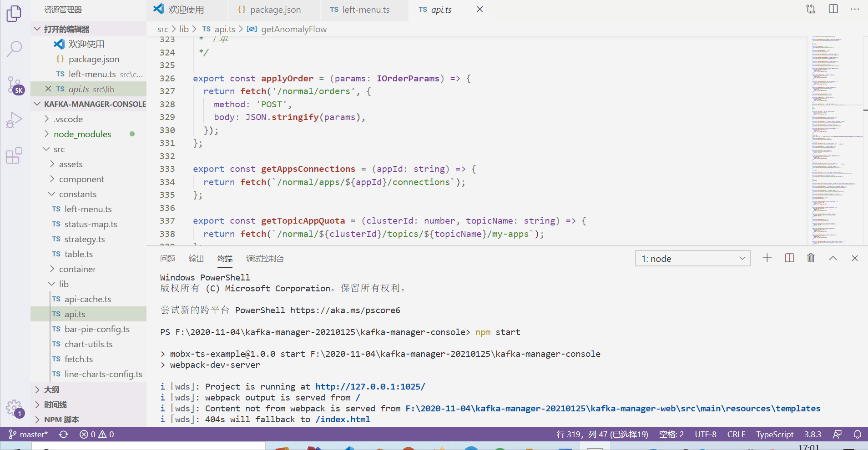Split the terminal panel
Image resolution: width=868 pixels, height=450 pixels.
pyautogui.click(x=789, y=258)
